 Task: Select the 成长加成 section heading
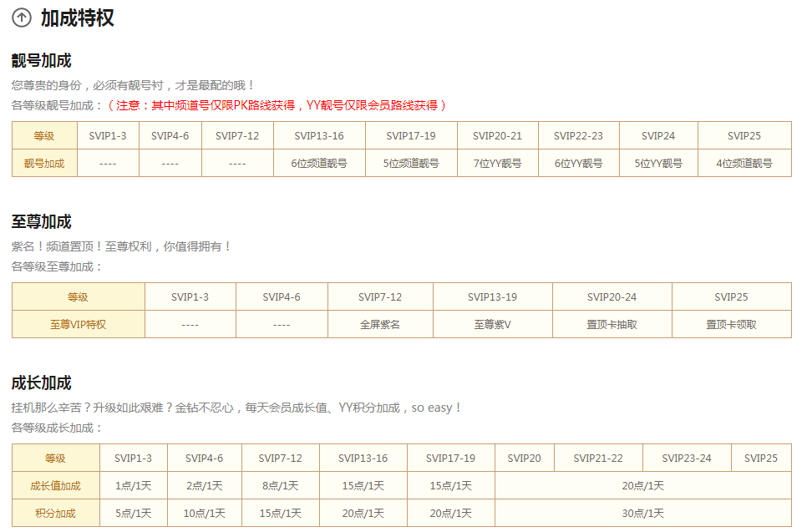42,383
